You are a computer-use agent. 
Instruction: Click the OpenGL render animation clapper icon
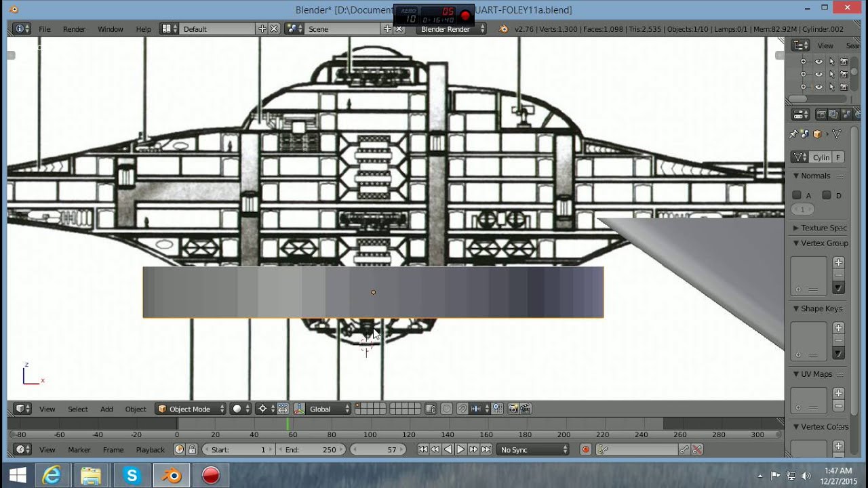pos(526,409)
